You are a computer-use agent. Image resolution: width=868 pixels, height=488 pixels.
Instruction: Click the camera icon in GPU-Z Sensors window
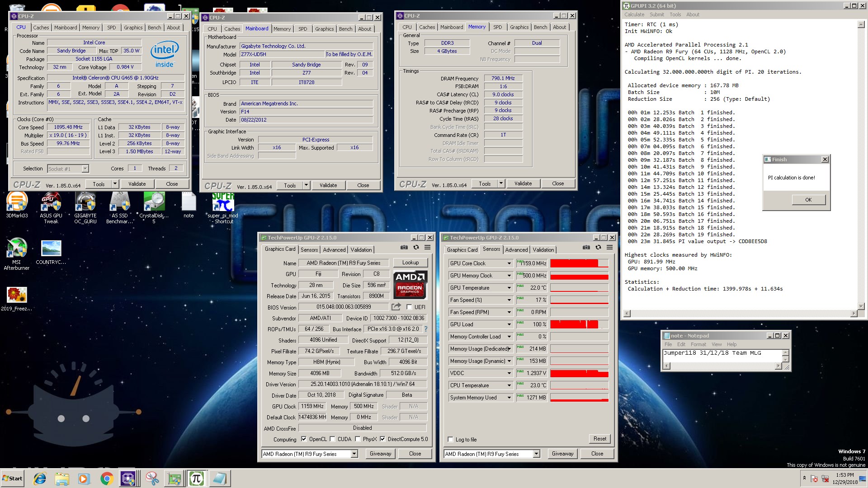coord(586,248)
